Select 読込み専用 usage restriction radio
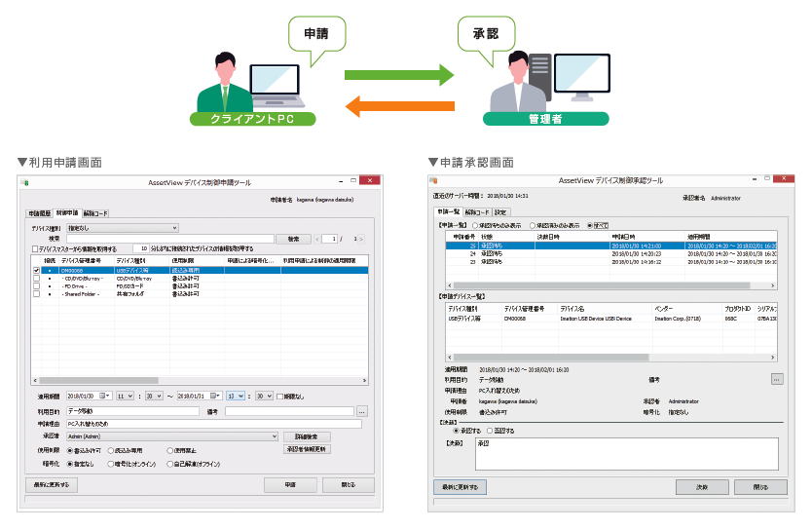Screen dimensions: 812x530 coord(110,451)
